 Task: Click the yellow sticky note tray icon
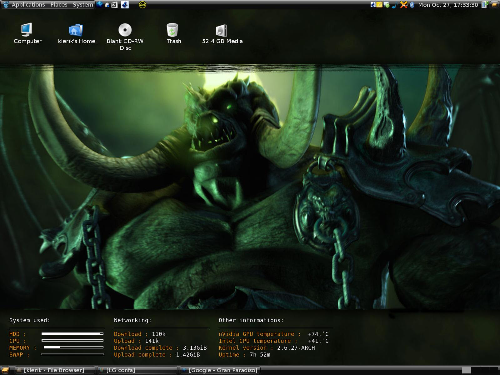tap(379, 5)
